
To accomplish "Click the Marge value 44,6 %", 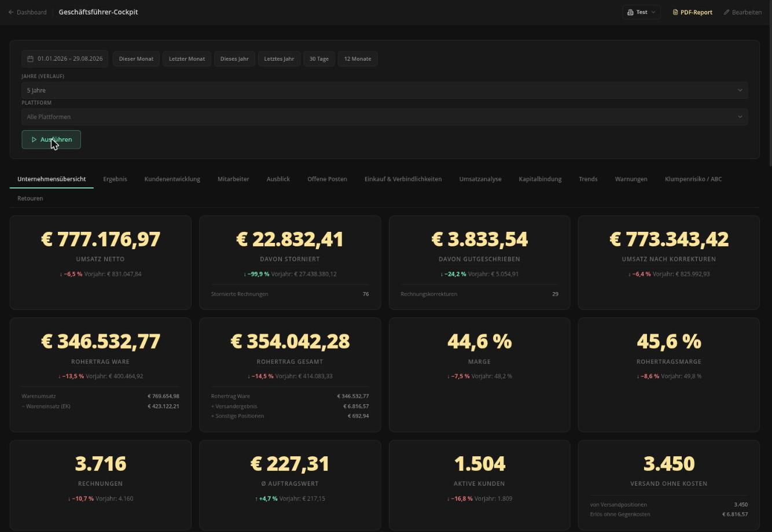I will pyautogui.click(x=480, y=342).
